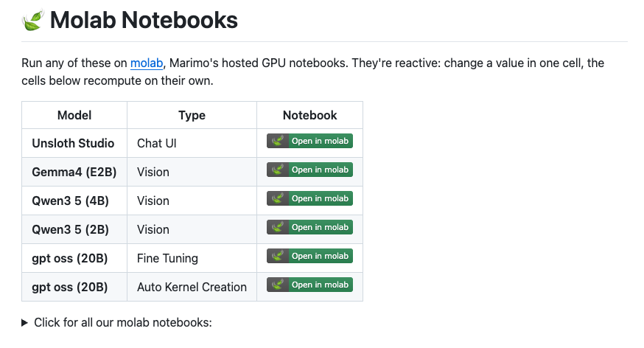Open Qwen3 5 (4B) notebook in molab
The image size is (644, 348).
click(x=309, y=198)
